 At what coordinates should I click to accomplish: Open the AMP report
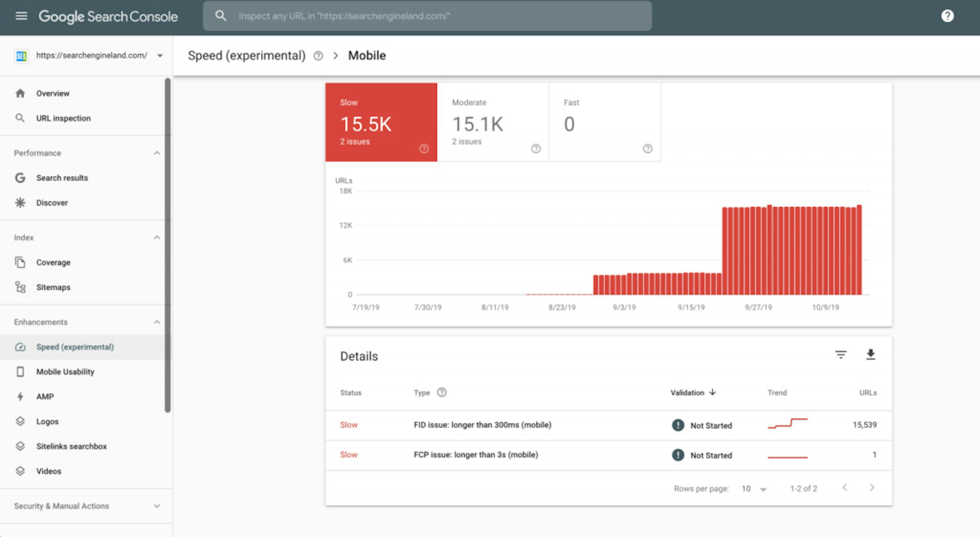(44, 396)
